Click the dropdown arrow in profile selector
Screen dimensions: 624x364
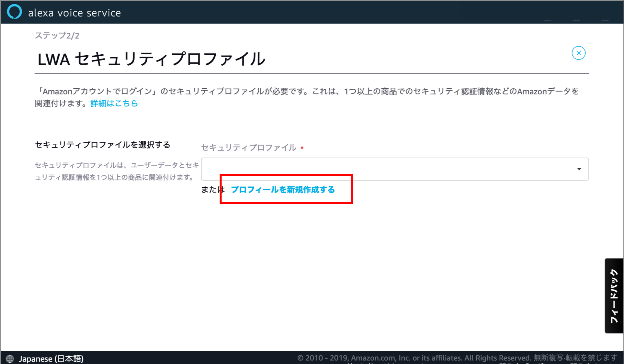click(x=579, y=169)
